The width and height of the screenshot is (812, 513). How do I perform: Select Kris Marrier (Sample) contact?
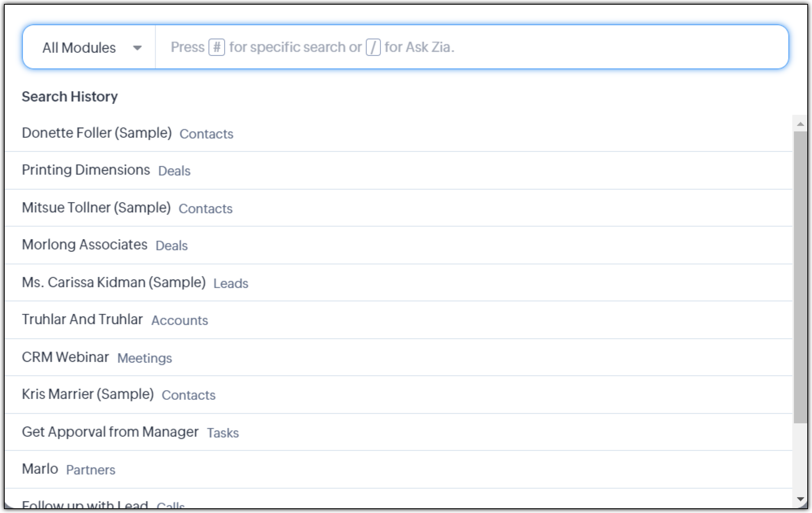tap(88, 394)
